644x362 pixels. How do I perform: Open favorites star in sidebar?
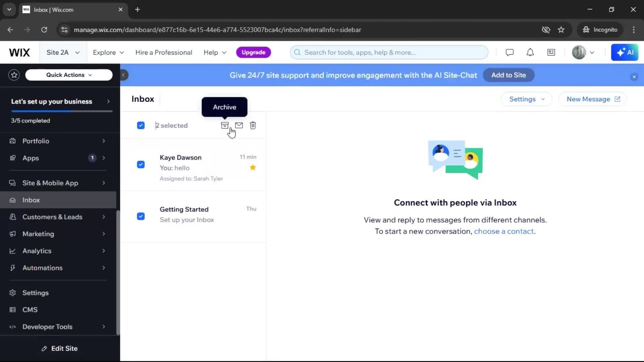(14, 75)
